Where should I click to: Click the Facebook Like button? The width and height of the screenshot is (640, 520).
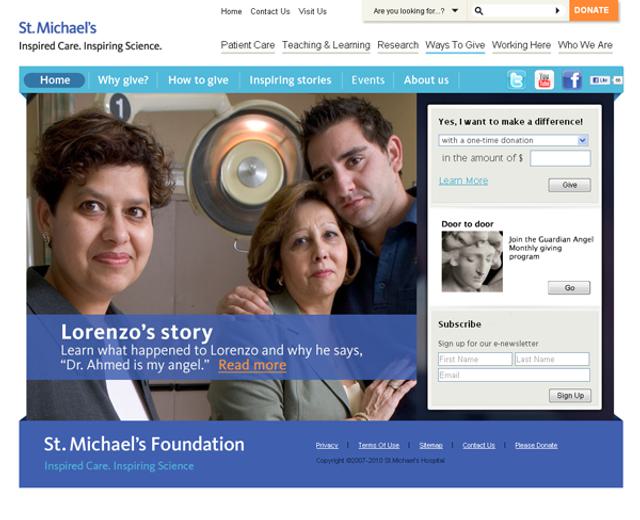(x=600, y=80)
